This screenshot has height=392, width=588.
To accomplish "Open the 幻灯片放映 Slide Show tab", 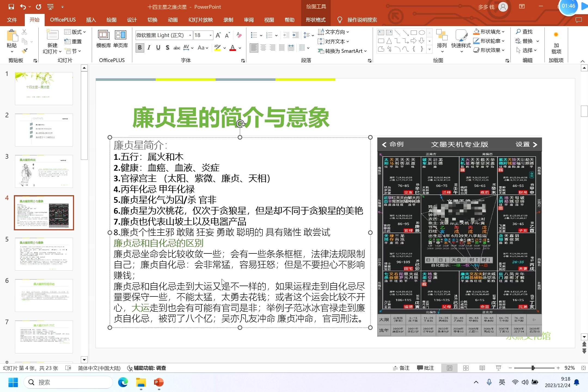I will (201, 20).
